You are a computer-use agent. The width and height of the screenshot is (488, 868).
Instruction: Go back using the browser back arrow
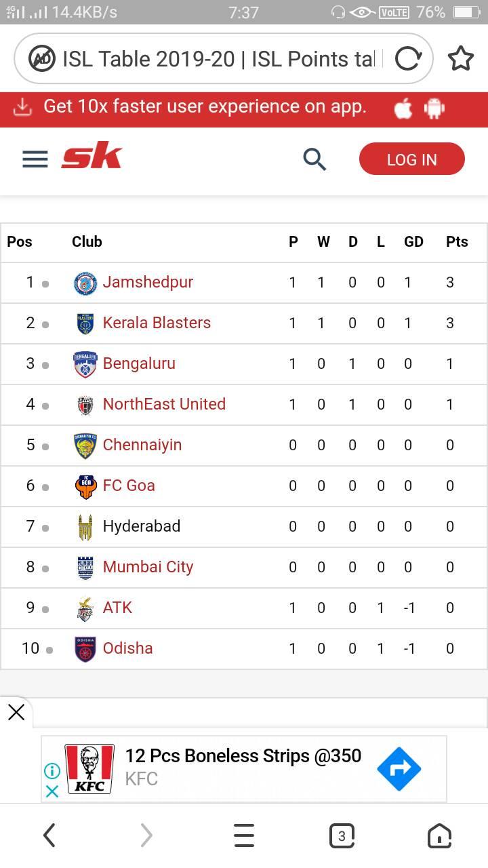(49, 835)
